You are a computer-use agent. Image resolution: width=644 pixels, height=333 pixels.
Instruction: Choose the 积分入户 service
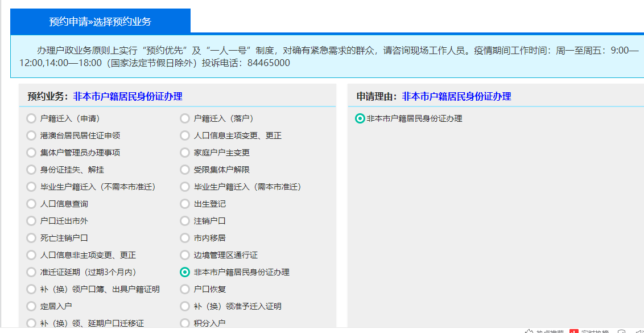click(185, 323)
